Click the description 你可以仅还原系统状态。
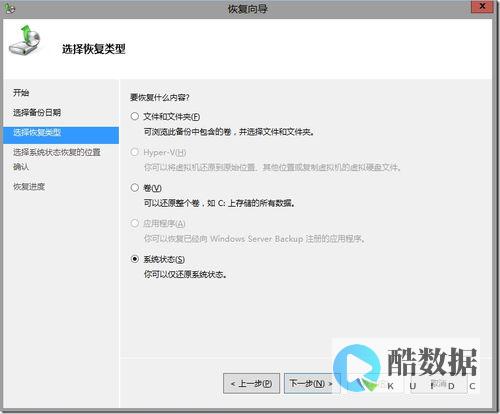Viewport: 500px width, 414px height. [186, 274]
